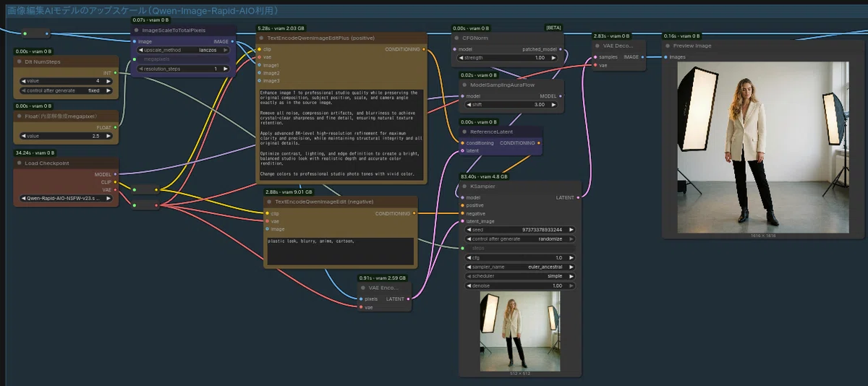Open the upscale_method lanczos combo
This screenshot has width=868, height=386.
(x=184, y=50)
